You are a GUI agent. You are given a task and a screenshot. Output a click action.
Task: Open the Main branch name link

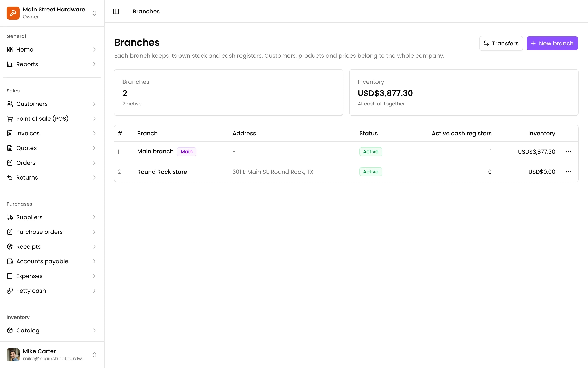[155, 151]
